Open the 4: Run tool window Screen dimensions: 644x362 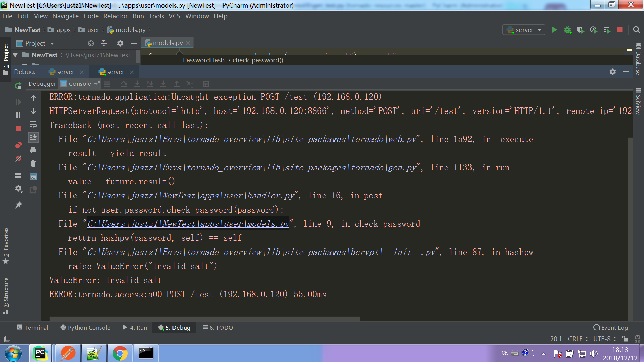(135, 328)
